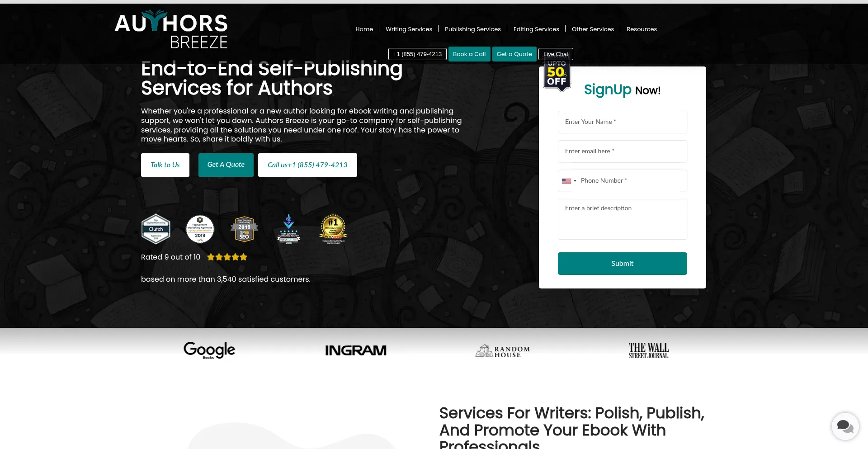This screenshot has height=449, width=868.
Task: Click the 2019 SEO award badge
Action: [244, 229]
